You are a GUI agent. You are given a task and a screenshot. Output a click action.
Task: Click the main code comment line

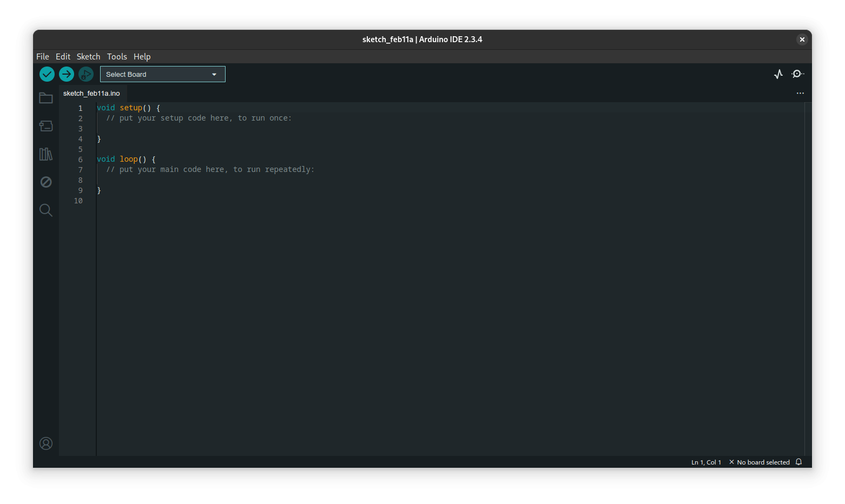pyautogui.click(x=210, y=169)
